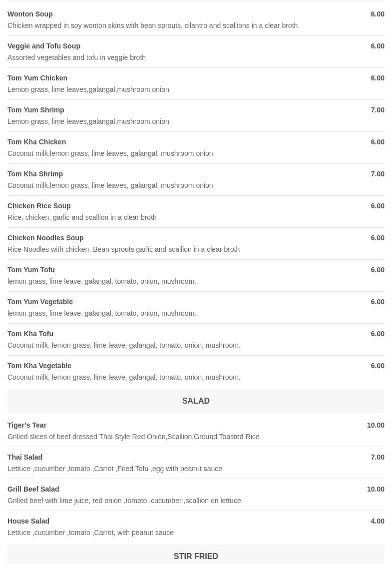The height and width of the screenshot is (564, 392).
Task: Select Tiger's Tear salad
Action: point(27,425)
